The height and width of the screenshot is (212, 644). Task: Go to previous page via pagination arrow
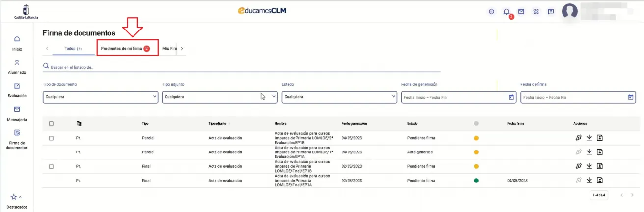(x=622, y=195)
